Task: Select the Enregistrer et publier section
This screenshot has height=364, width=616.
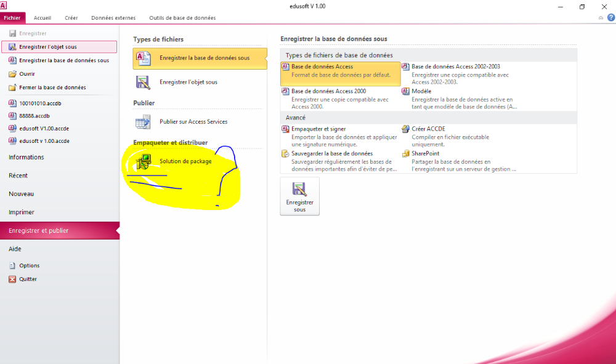Action: pyautogui.click(x=60, y=230)
